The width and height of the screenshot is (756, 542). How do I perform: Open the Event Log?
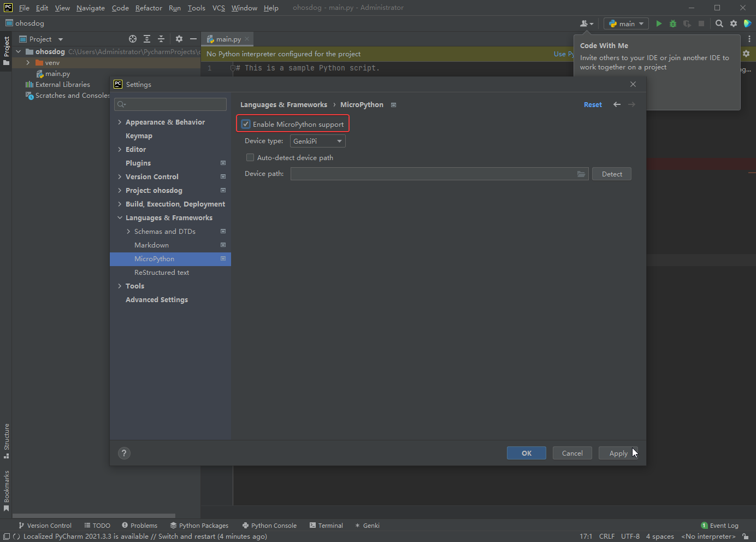[x=719, y=526]
